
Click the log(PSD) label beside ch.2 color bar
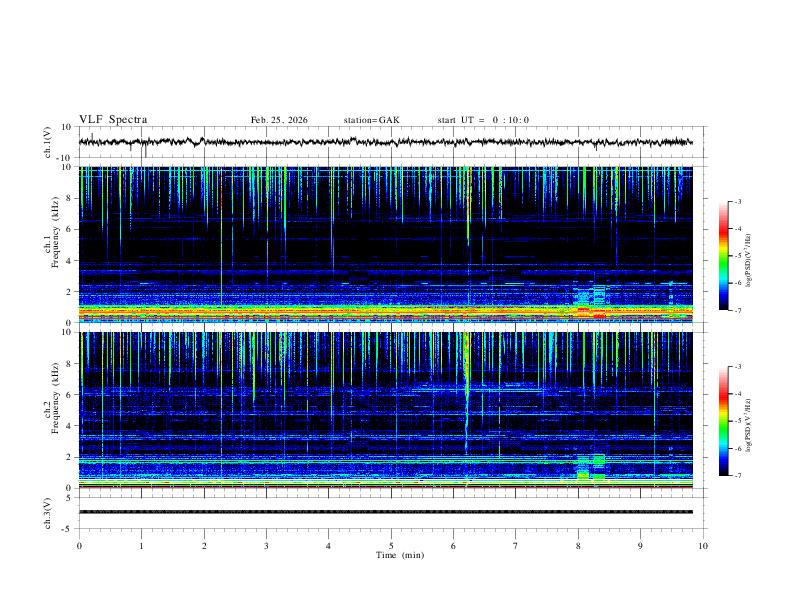click(749, 425)
